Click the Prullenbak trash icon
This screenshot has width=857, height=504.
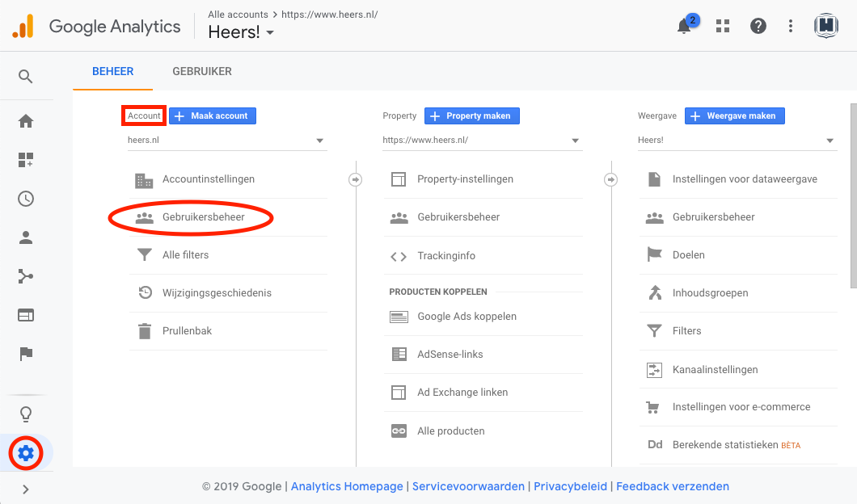coord(144,331)
